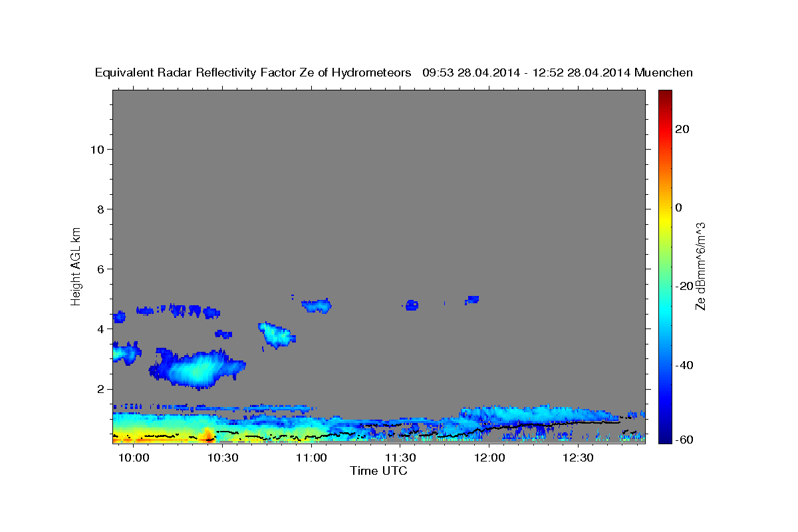Screen dimensions: 798x532
Task: Click the 'Muenchen' station name in the title
Action: click(664, 72)
